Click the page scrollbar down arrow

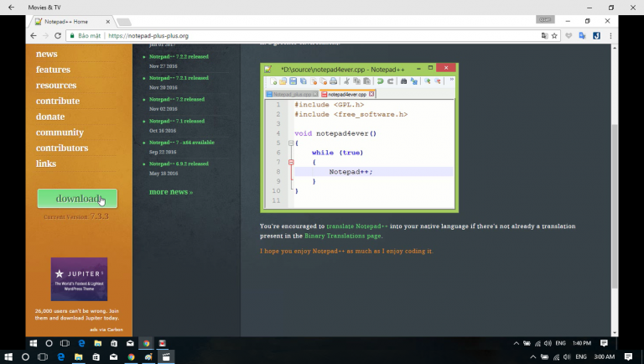(615, 333)
